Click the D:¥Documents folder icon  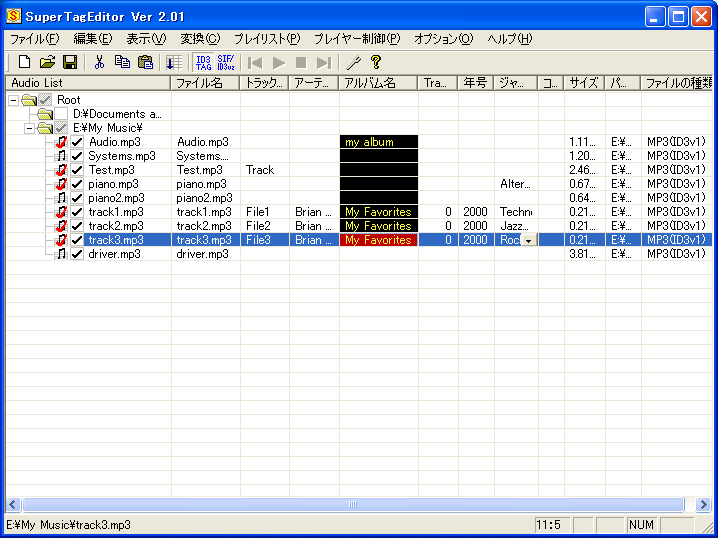(x=45, y=114)
